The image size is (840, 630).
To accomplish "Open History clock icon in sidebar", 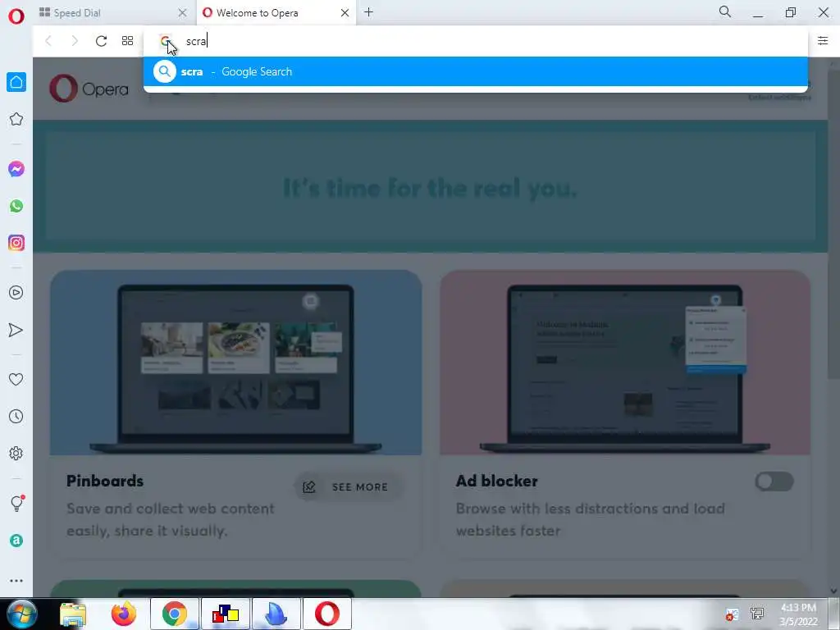I will 16,416.
